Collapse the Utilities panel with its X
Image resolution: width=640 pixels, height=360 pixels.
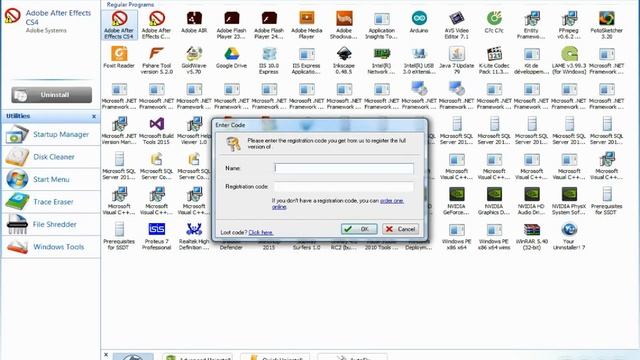click(x=94, y=116)
